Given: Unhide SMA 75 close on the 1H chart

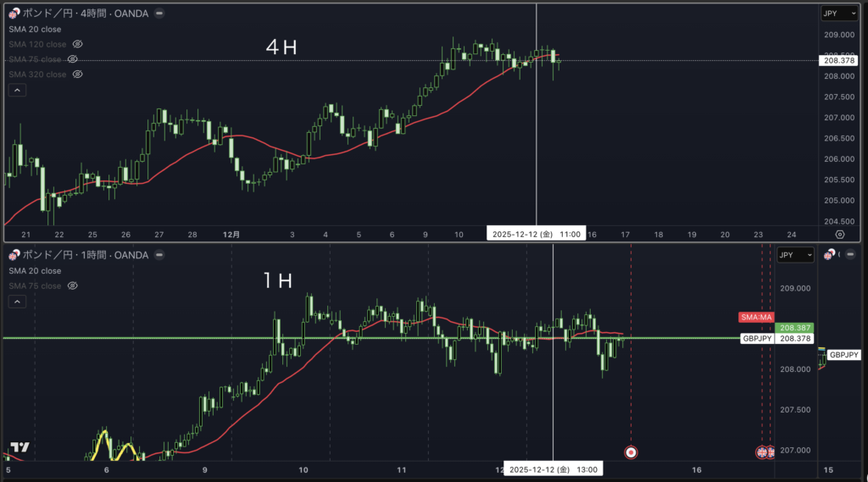Looking at the screenshot, I should [x=72, y=286].
